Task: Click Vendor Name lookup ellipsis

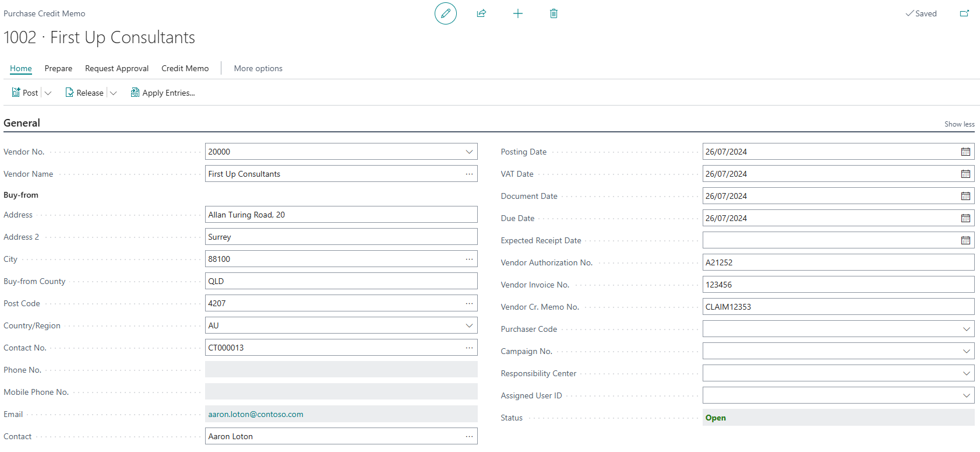Action: (469, 174)
